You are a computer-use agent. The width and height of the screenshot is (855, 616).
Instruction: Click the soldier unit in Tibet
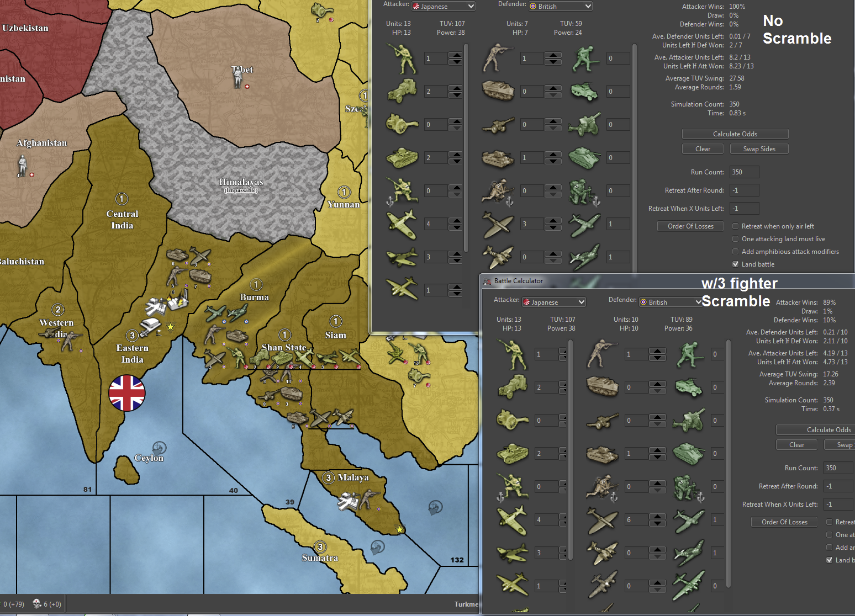237,77
